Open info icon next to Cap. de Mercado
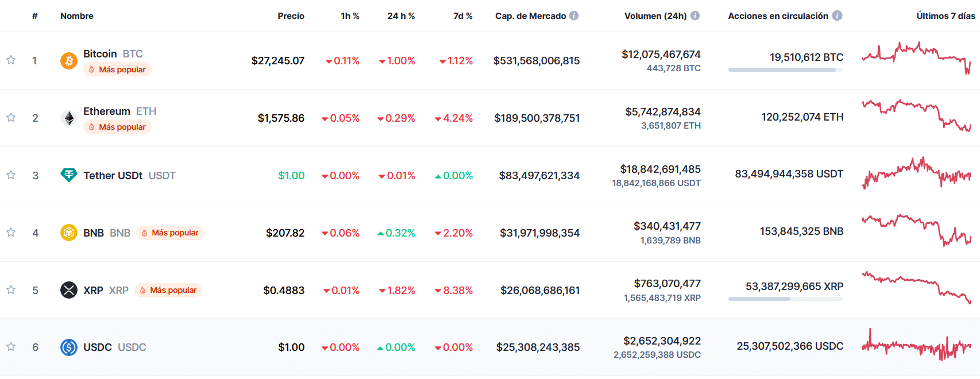The image size is (980, 379). click(x=574, y=16)
